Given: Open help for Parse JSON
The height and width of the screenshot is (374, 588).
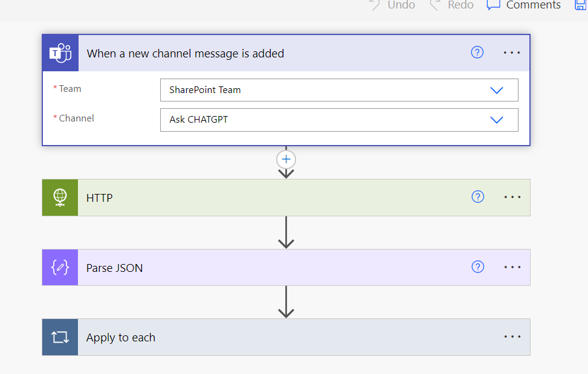Looking at the screenshot, I should pyautogui.click(x=477, y=266).
